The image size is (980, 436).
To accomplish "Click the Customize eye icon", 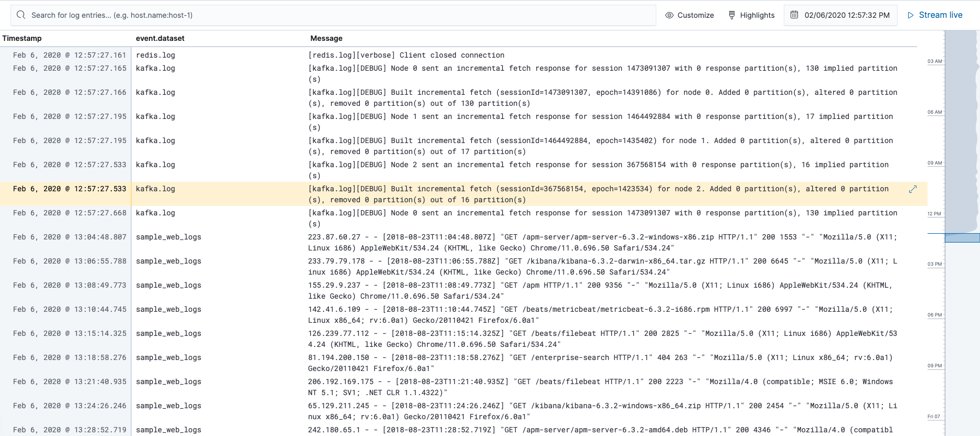I will 669,15.
